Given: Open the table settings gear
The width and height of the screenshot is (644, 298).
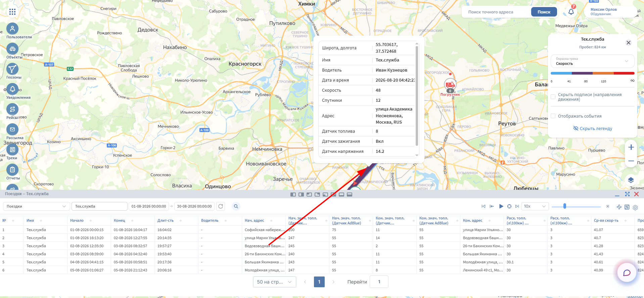Looking at the screenshot, I should tap(635, 207).
